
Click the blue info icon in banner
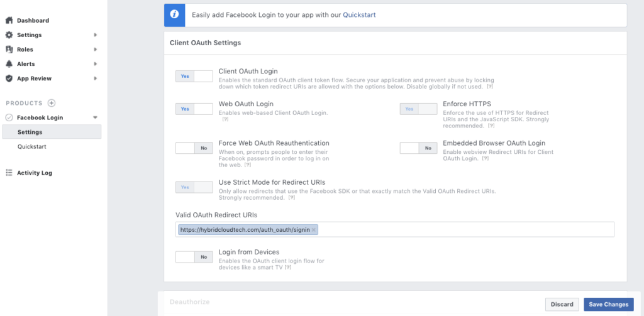click(175, 15)
